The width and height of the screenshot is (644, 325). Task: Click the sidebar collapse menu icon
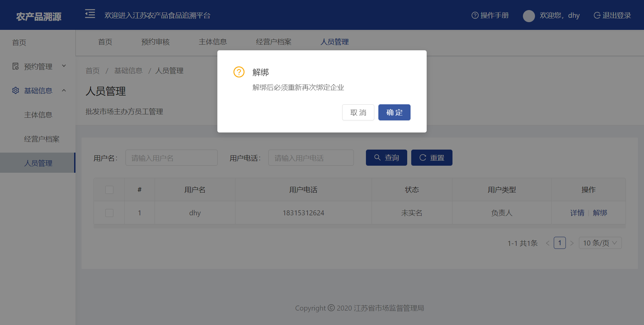pos(90,14)
